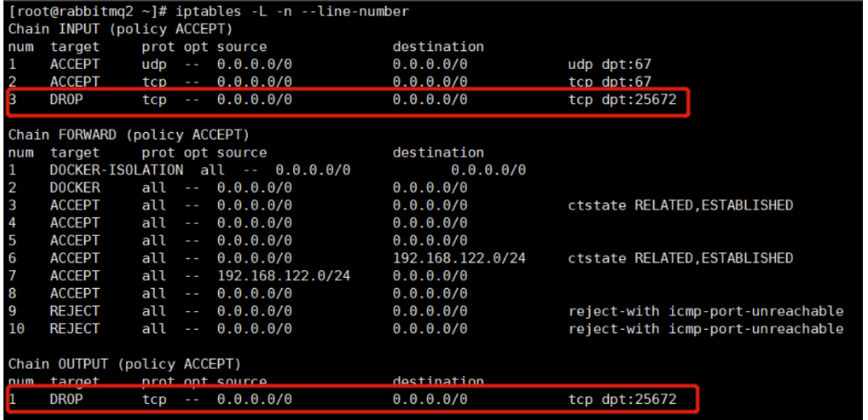Click DROP target in INPUT chain rule 3
Image resolution: width=868 pixels, height=420 pixels.
(x=66, y=100)
